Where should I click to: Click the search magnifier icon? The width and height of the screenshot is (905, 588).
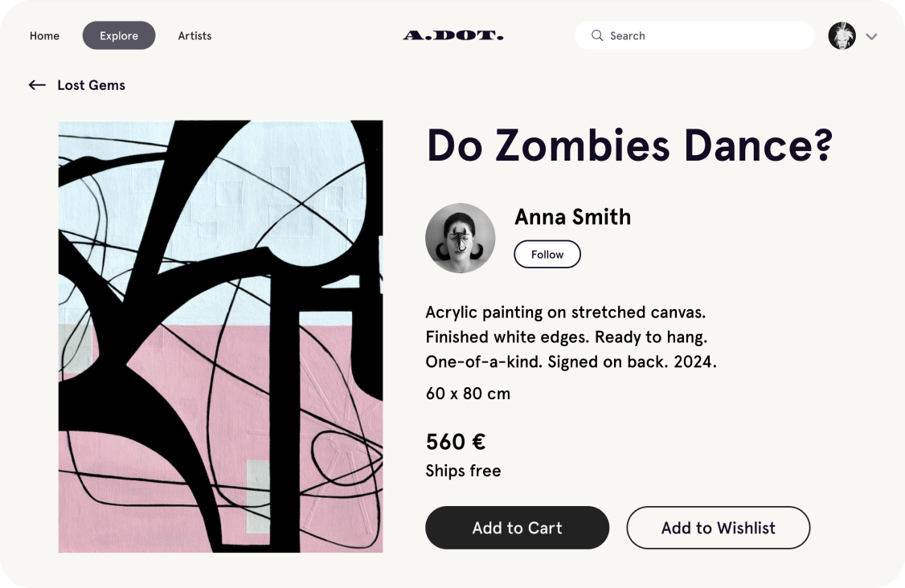(597, 35)
